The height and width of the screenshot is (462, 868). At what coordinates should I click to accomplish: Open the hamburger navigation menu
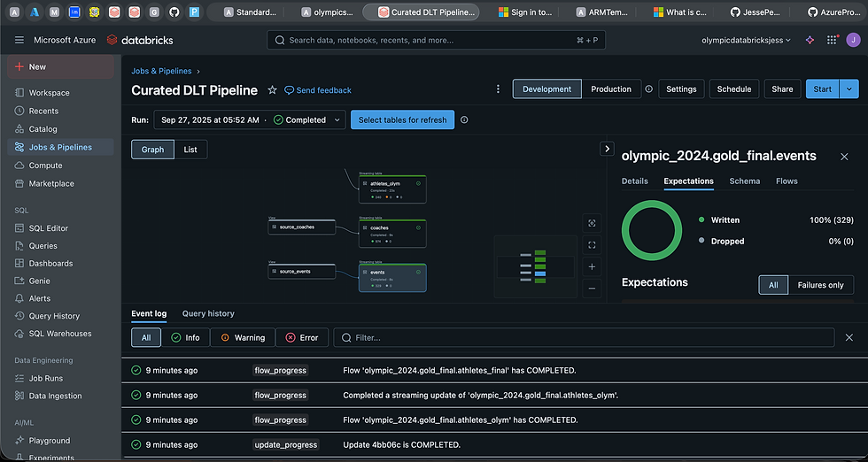[x=19, y=40]
